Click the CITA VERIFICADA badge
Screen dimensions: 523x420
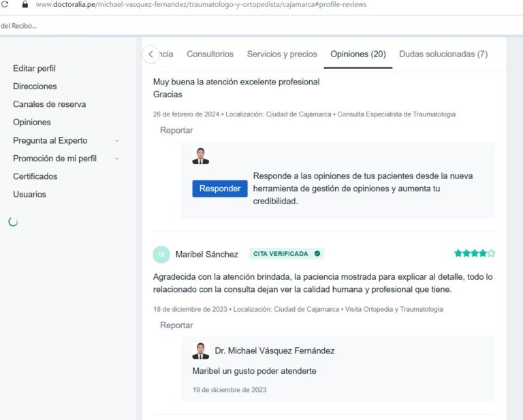coord(287,254)
